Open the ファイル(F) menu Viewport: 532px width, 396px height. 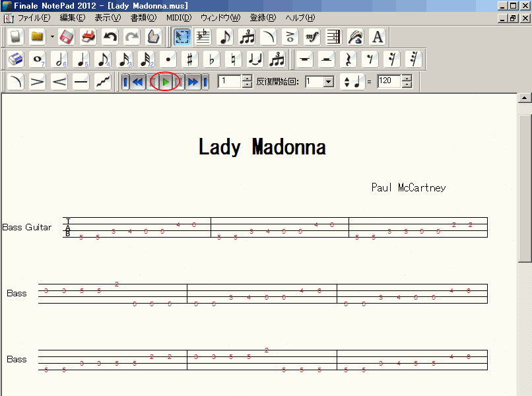tap(34, 18)
